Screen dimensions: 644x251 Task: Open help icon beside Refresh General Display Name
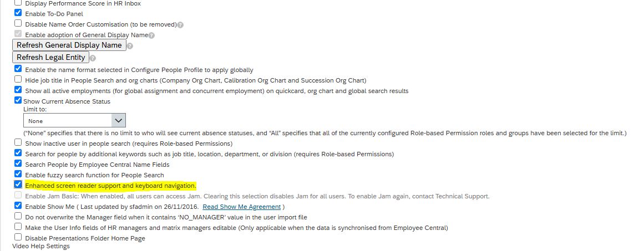pos(130,46)
